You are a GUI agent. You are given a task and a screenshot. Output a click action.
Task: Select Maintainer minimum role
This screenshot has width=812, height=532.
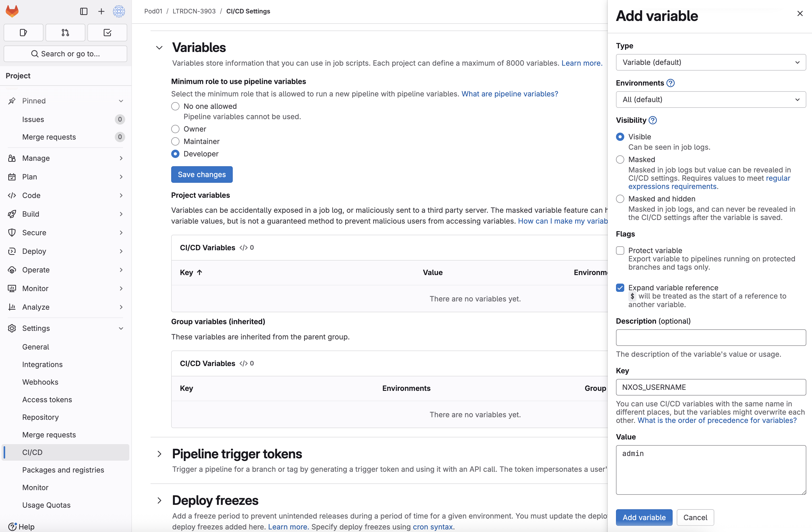[175, 141]
